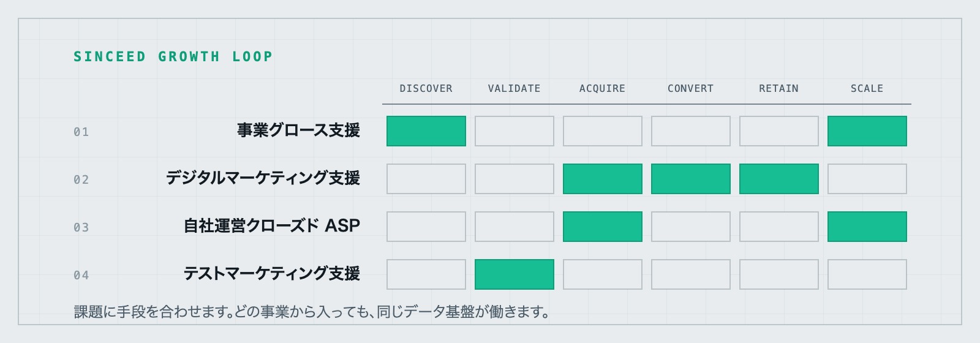Open the デジタルマーケティング支援 row label
The height and width of the screenshot is (343, 980).
pyautogui.click(x=263, y=178)
